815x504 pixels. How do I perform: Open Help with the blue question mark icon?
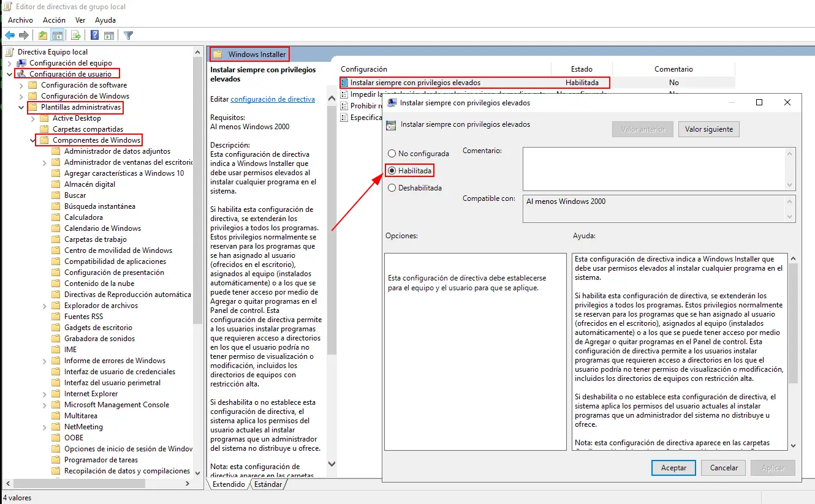coord(95,35)
